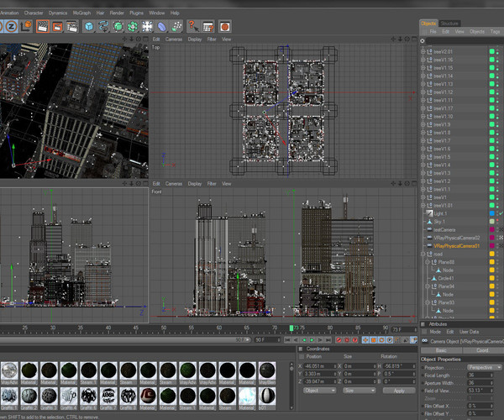Viewport: 504px width, 420px height.
Task: Open Mode menu in Attributes panel
Action: pos(435,332)
